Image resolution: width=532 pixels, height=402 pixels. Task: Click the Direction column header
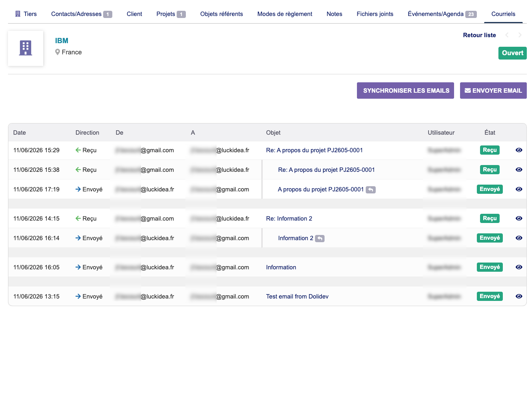87,133
